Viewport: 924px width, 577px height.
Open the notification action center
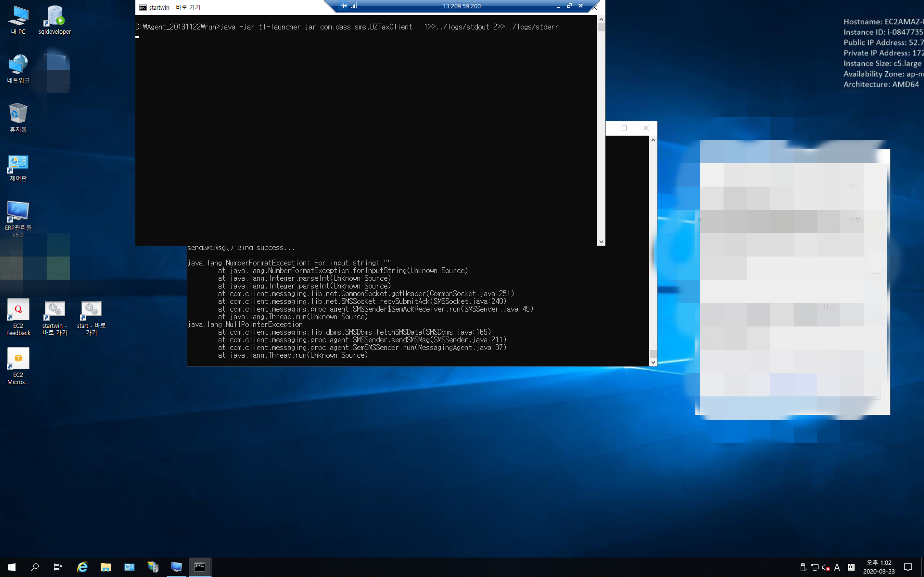(908, 567)
